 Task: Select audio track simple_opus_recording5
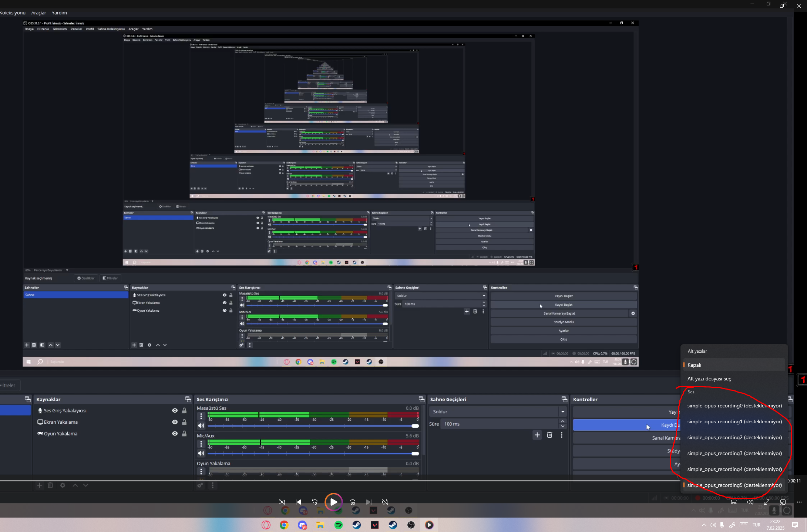[x=734, y=485]
